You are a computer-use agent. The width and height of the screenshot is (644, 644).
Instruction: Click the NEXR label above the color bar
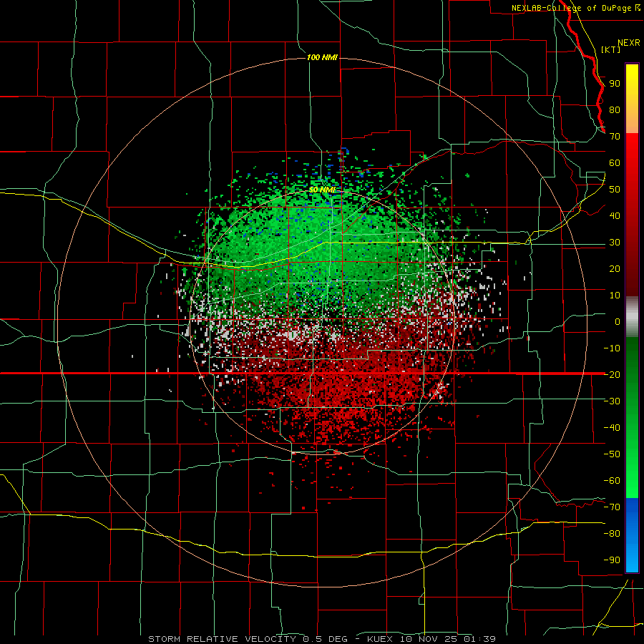pyautogui.click(x=629, y=43)
